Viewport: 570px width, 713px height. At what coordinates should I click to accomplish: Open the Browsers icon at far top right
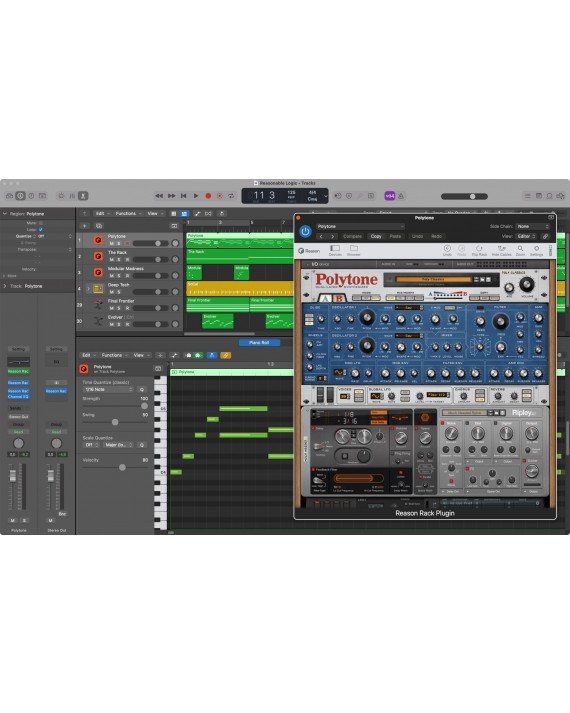[x=560, y=196]
